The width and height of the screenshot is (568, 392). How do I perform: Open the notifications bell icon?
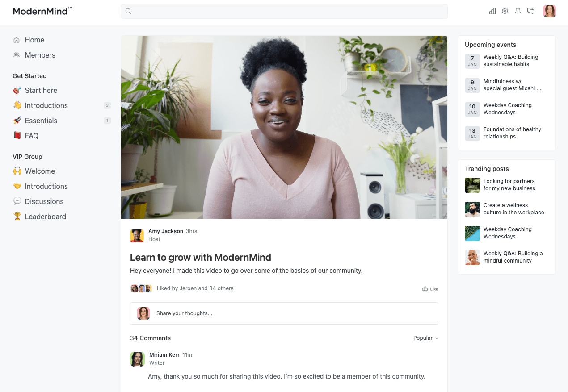coord(518,11)
